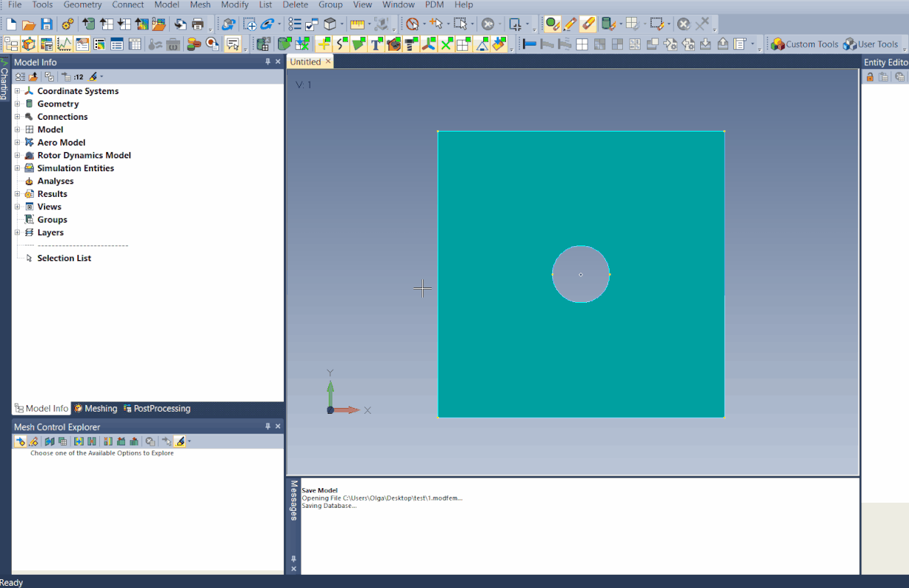Click the text T entity icon

[x=377, y=44]
